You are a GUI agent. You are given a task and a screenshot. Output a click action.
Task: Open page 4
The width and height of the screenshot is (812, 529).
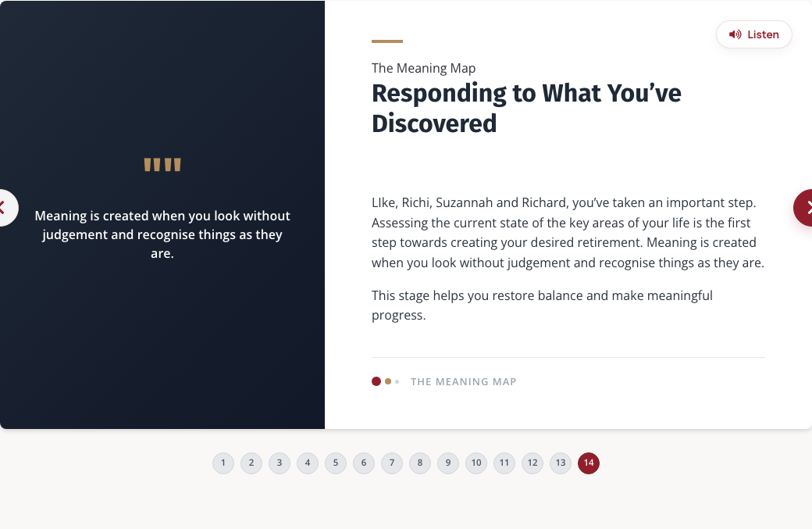click(x=308, y=463)
